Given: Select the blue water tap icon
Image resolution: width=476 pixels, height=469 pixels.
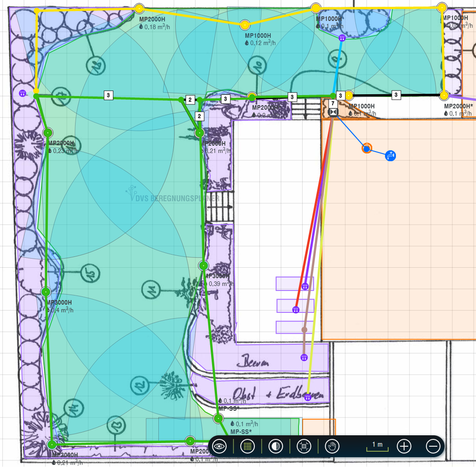Looking at the screenshot, I should click(x=390, y=156).
